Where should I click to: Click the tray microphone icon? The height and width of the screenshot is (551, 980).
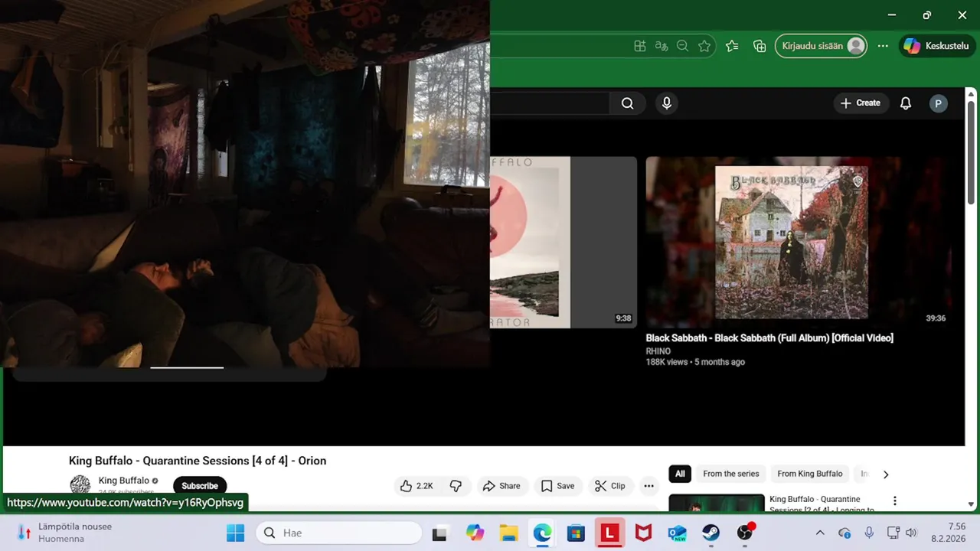click(869, 533)
